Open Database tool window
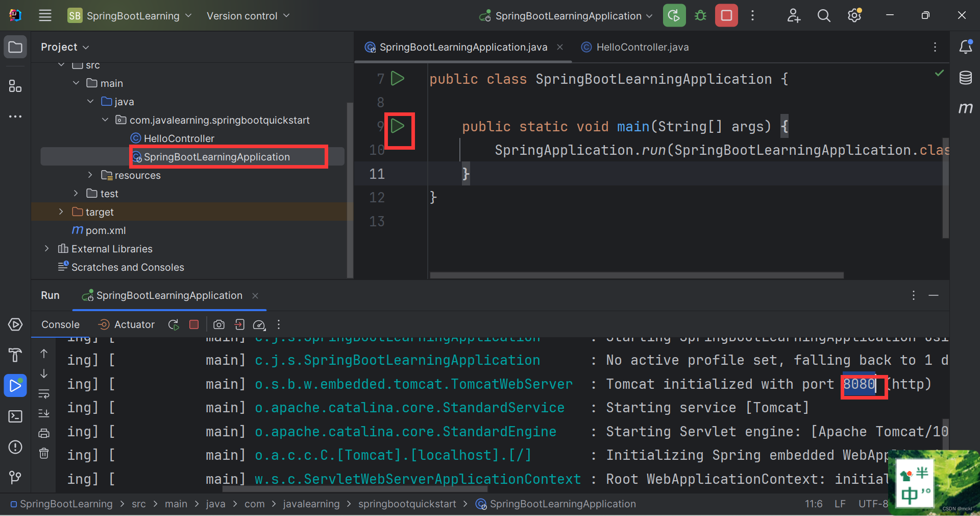The width and height of the screenshot is (980, 516). tap(966, 78)
